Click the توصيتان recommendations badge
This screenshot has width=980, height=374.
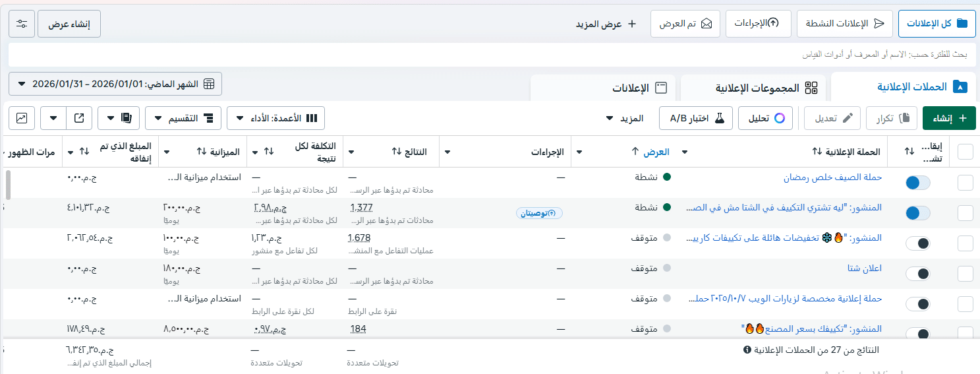(539, 213)
